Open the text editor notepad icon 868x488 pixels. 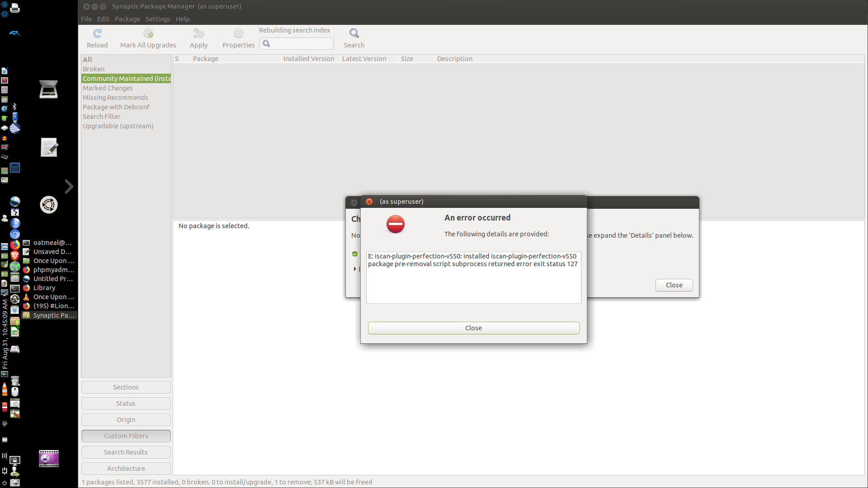[49, 147]
